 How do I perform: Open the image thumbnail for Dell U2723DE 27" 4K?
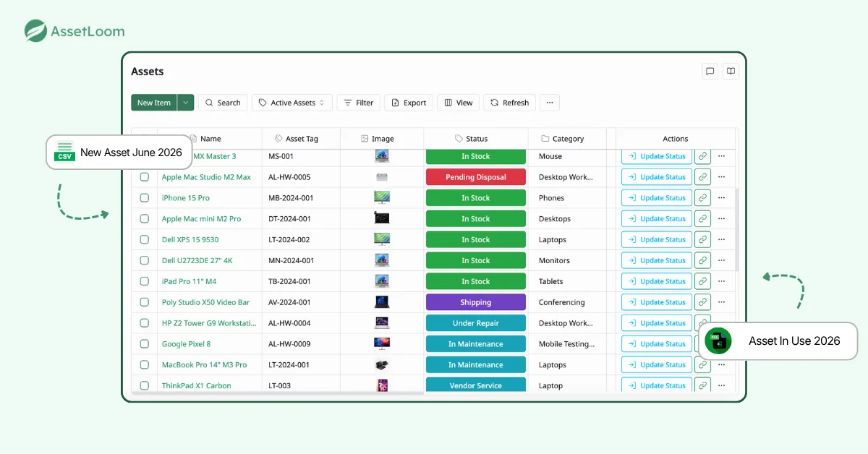click(x=382, y=260)
